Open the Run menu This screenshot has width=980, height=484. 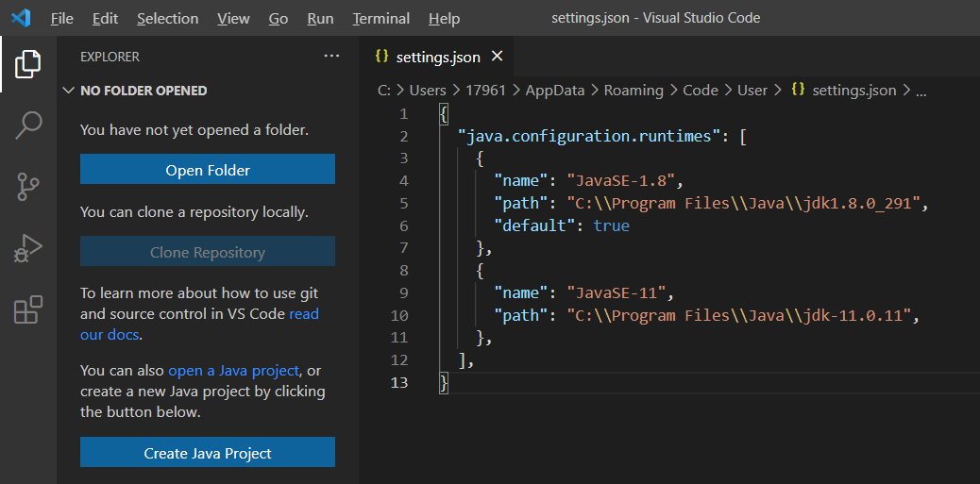(320, 19)
